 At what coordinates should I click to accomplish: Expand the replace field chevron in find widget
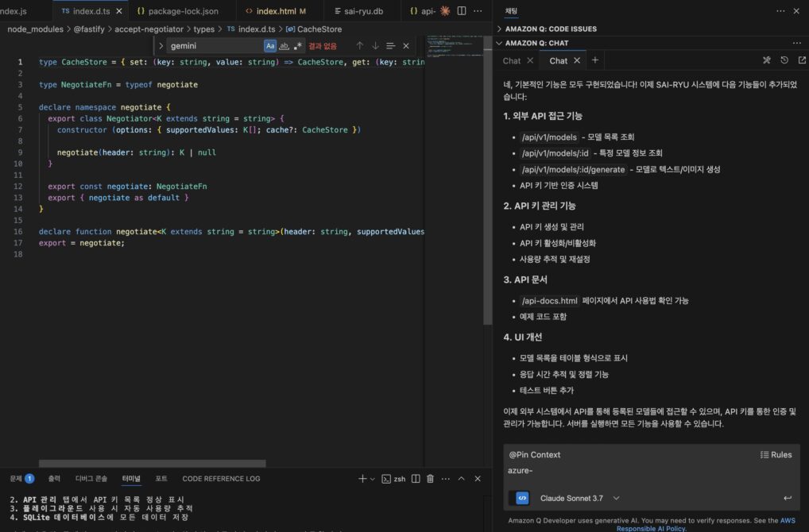161,46
